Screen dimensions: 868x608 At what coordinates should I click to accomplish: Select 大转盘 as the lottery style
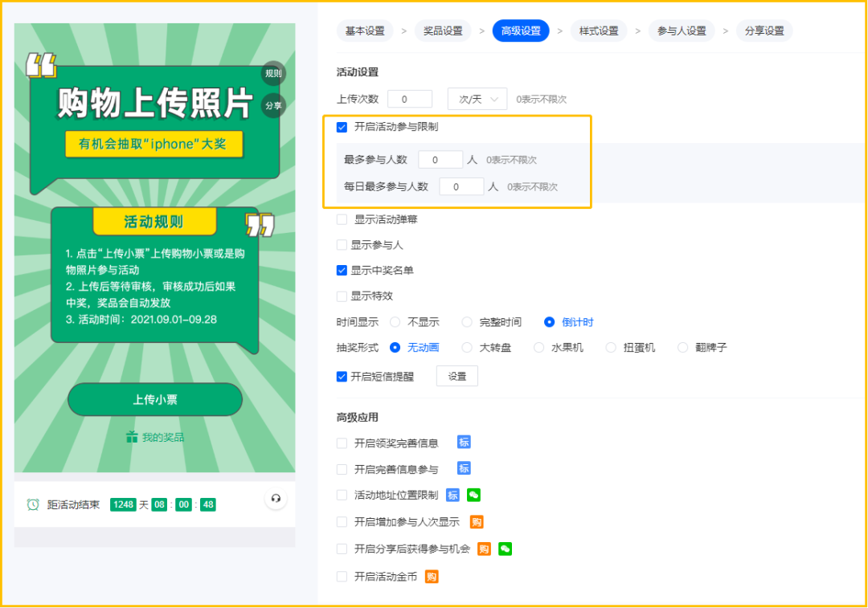(467, 348)
